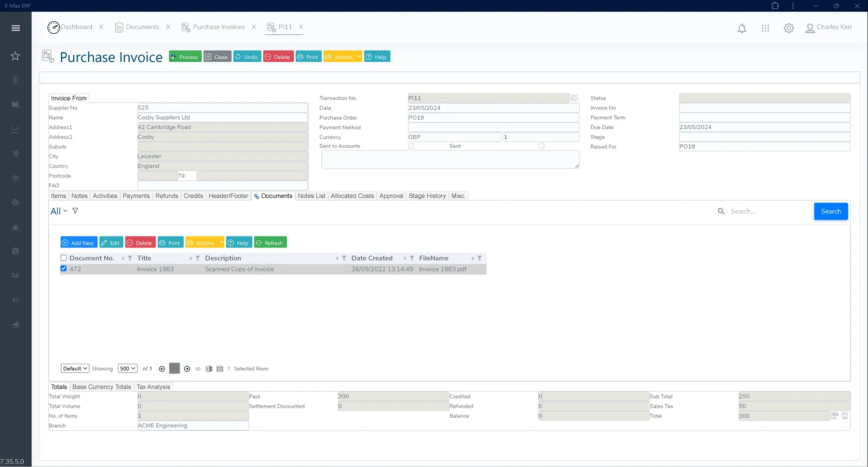Screen dimensions: 868x467
Task: Click the green Refresh button
Action: (270, 243)
